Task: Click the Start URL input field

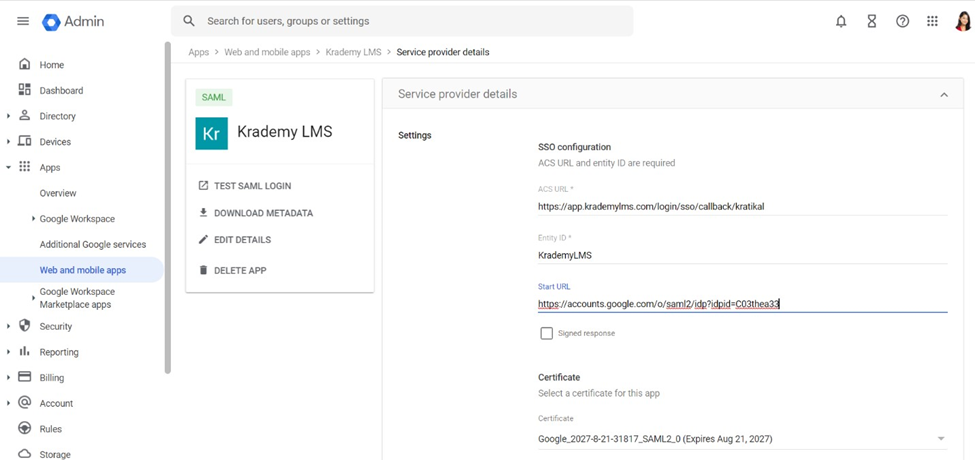Action: [742, 303]
